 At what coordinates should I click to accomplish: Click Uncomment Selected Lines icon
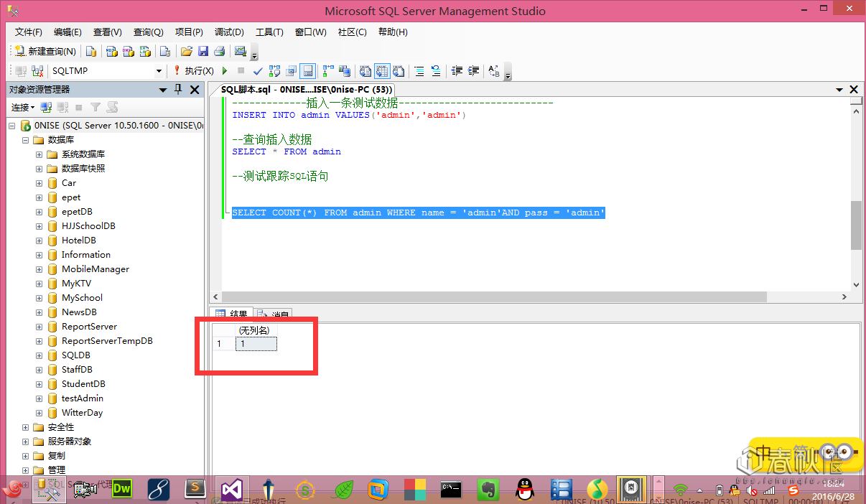point(435,71)
